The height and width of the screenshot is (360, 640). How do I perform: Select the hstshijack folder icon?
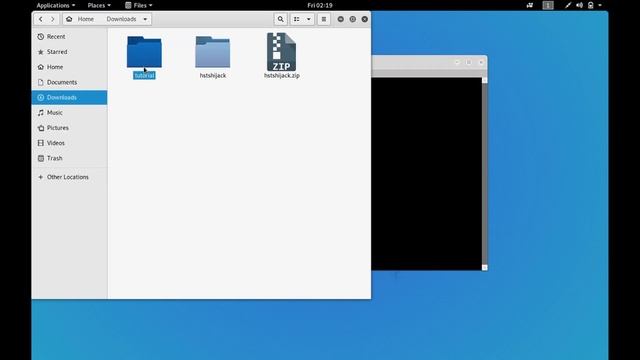(x=213, y=52)
